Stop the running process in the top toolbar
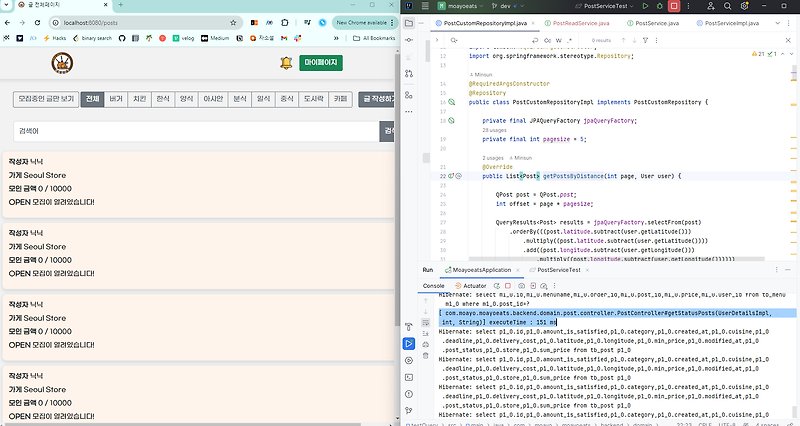 click(674, 6)
